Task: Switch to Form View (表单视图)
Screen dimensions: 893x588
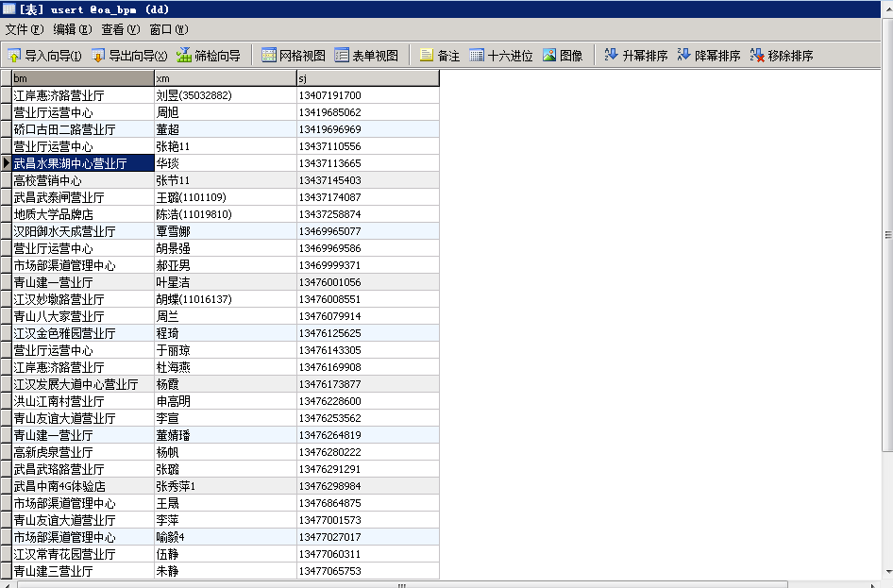Action: click(x=366, y=56)
